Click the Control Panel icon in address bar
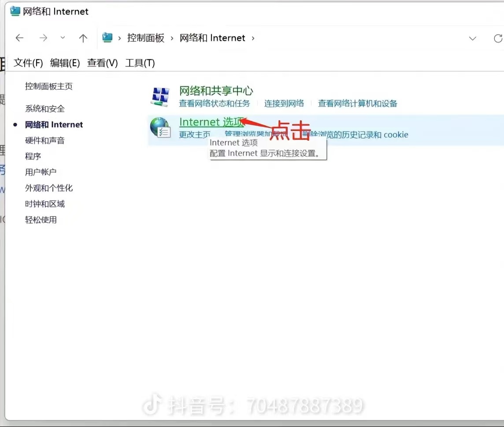Screen dimensions: 504x427 pos(107,38)
